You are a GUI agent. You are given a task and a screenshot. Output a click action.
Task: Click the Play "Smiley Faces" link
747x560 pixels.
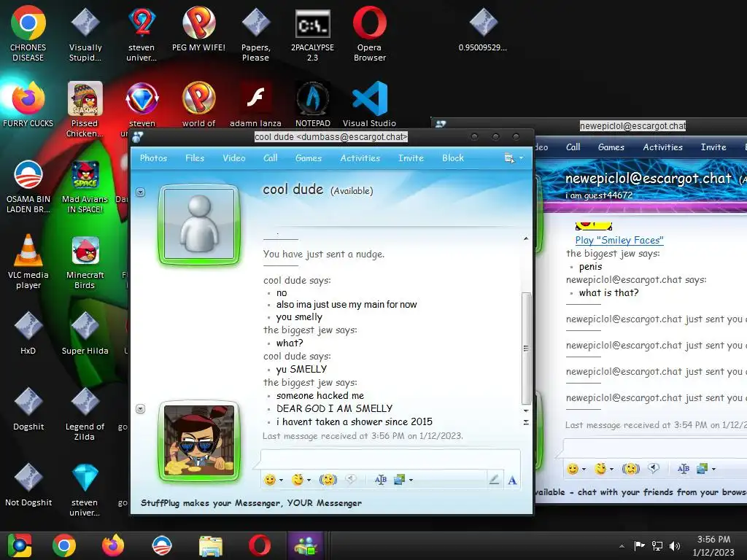(x=619, y=240)
